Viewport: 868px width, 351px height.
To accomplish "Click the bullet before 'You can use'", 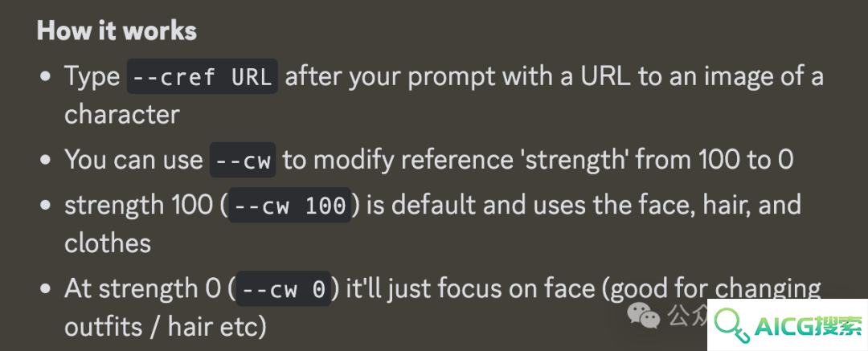I will [x=46, y=161].
